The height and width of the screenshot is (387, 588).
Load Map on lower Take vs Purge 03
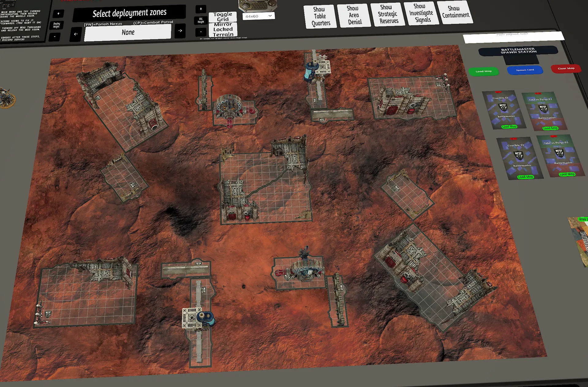567,174
